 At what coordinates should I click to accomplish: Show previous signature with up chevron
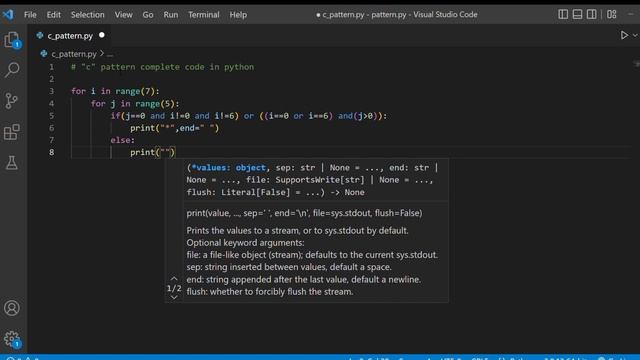click(174, 278)
